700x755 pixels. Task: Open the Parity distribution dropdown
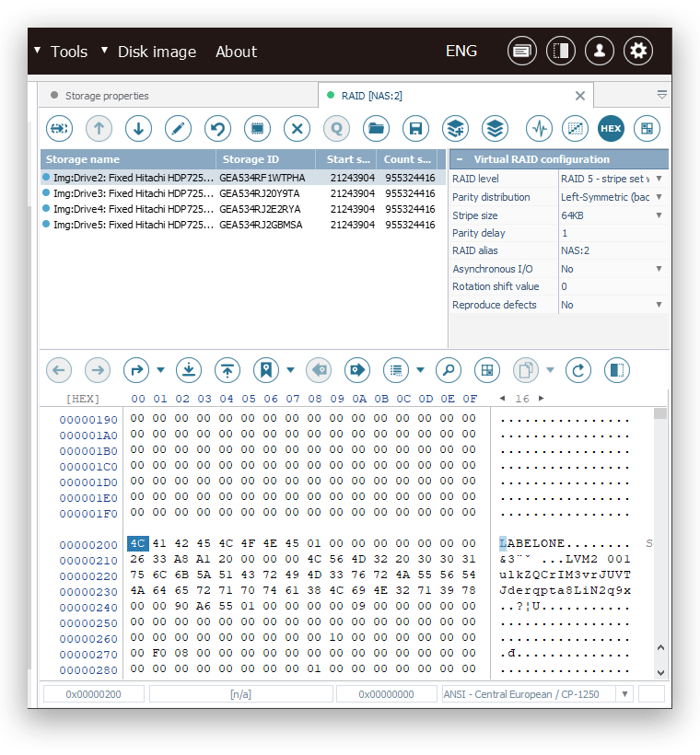point(659,197)
